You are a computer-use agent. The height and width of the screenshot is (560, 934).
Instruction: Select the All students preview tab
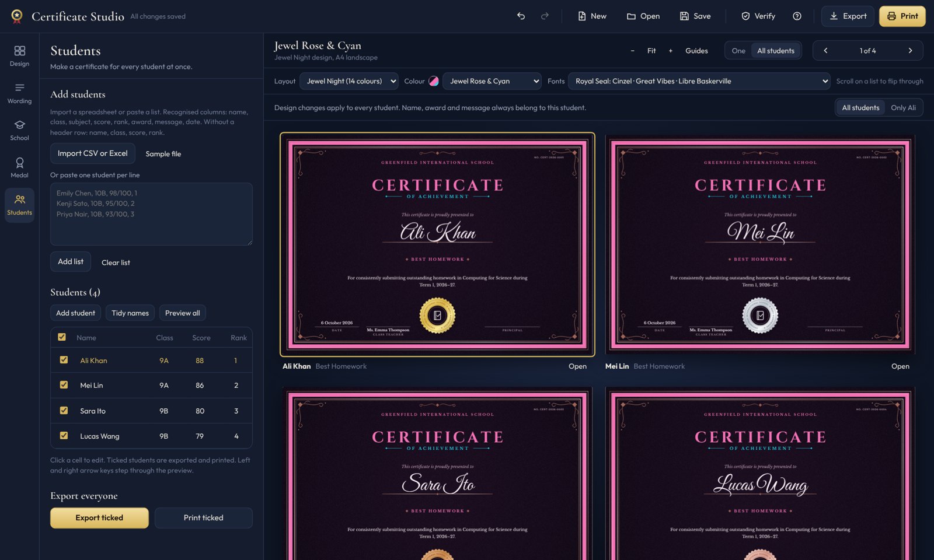coord(776,51)
